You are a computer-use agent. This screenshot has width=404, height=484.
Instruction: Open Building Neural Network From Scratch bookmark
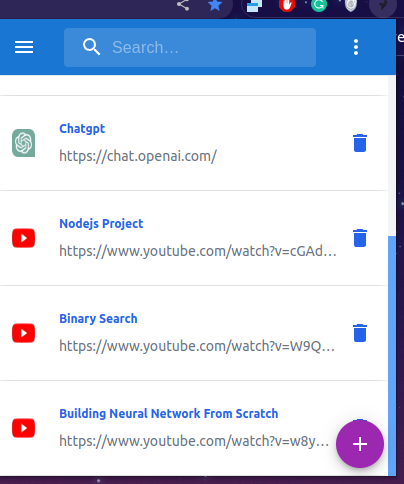169,414
